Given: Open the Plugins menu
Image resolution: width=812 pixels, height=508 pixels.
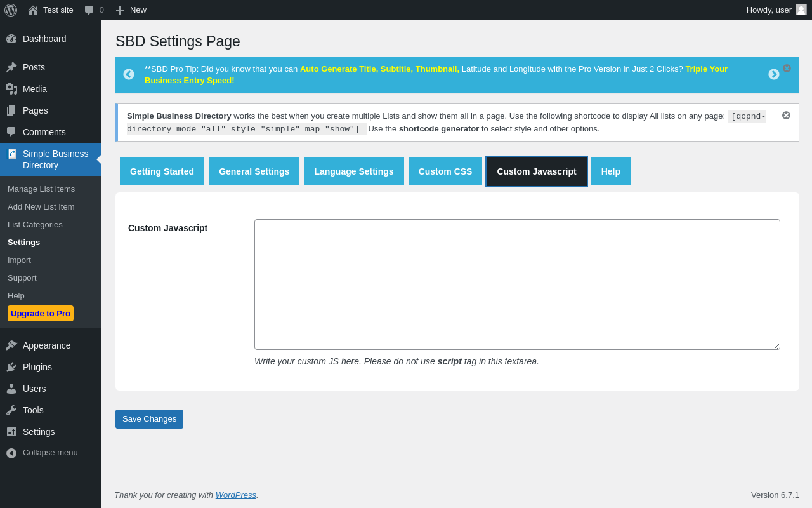Looking at the screenshot, I should [x=51, y=367].
